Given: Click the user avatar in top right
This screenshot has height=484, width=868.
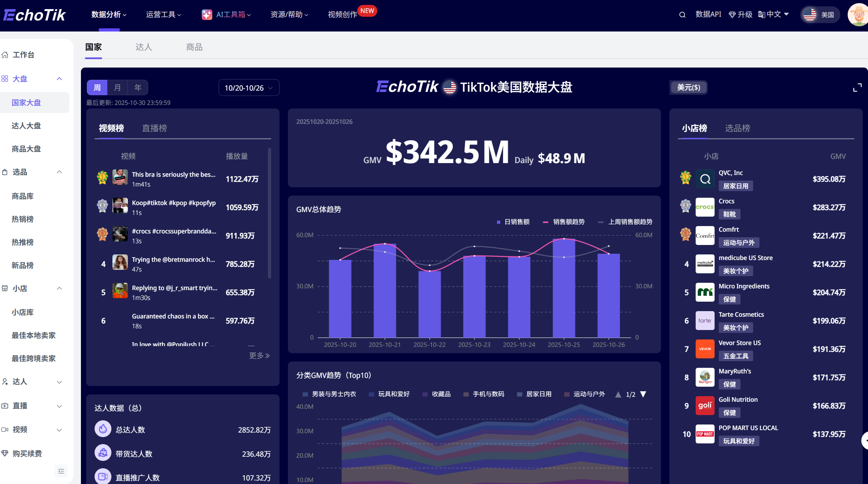Looking at the screenshot, I should [858, 15].
